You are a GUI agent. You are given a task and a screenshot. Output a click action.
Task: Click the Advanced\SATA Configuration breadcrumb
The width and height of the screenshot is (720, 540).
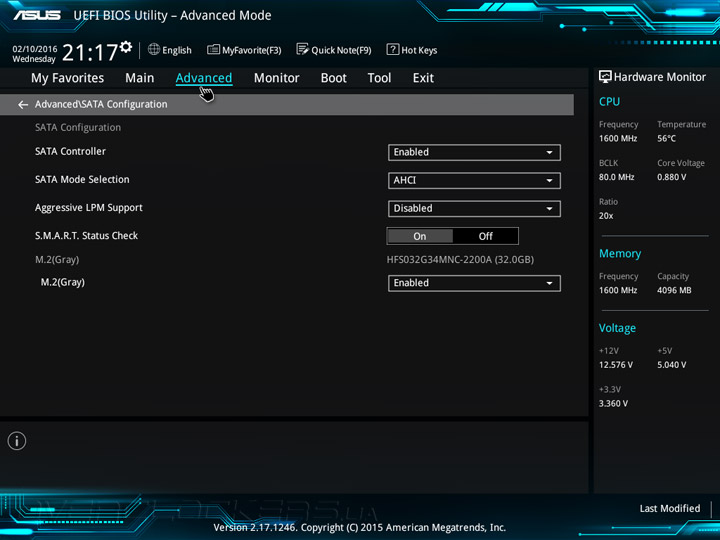point(101,105)
